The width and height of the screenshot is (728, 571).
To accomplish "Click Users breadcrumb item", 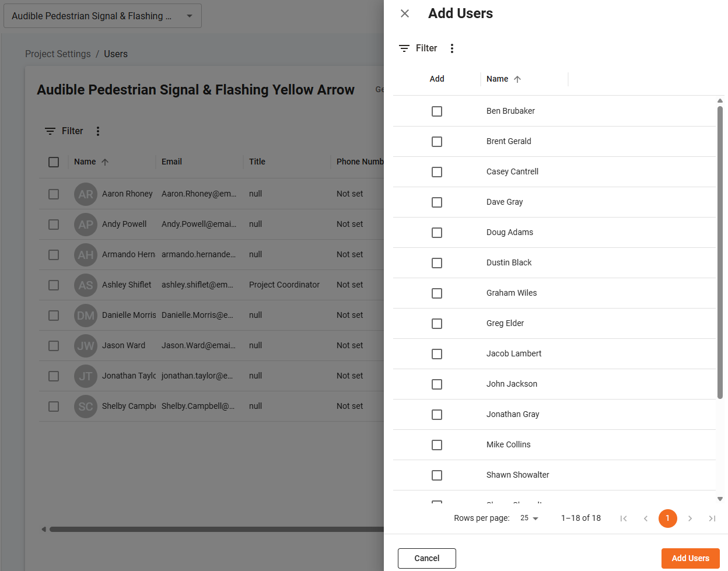I will (116, 54).
